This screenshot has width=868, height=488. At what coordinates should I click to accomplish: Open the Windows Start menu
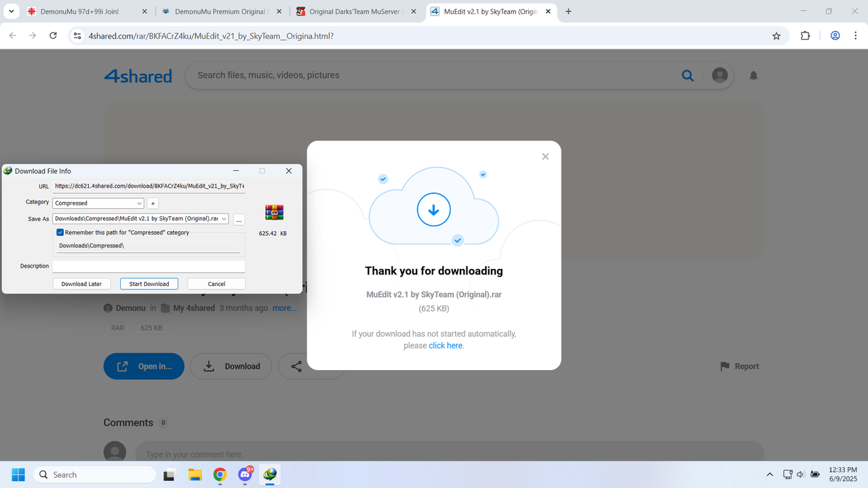click(x=18, y=474)
